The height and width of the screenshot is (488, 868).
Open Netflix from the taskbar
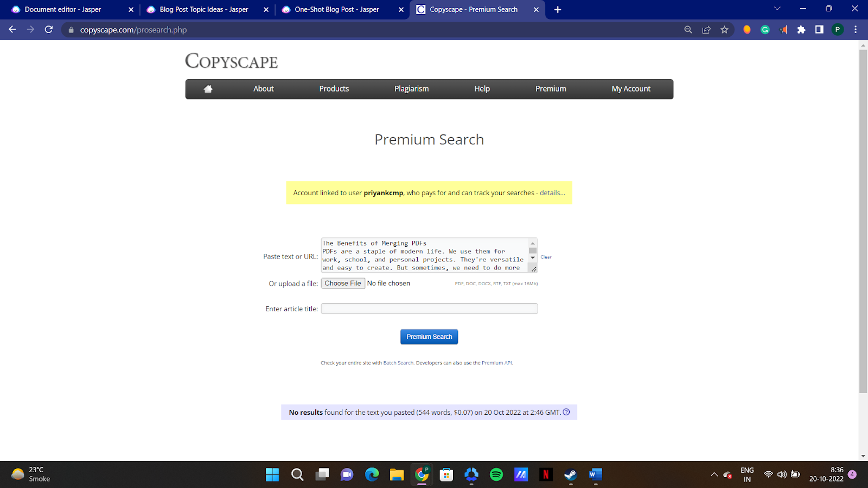[546, 475]
